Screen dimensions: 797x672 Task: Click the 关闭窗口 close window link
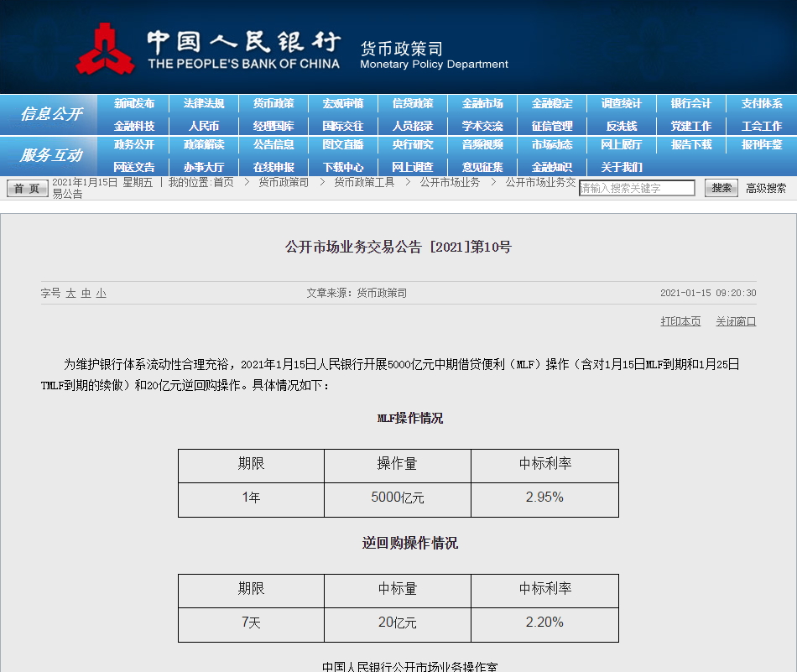point(736,321)
